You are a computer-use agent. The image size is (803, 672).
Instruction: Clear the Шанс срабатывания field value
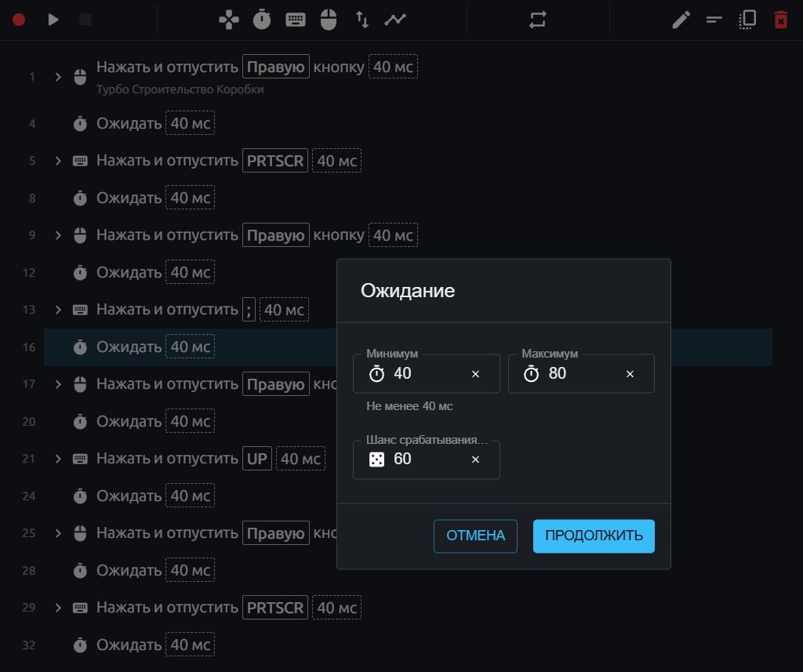(475, 460)
